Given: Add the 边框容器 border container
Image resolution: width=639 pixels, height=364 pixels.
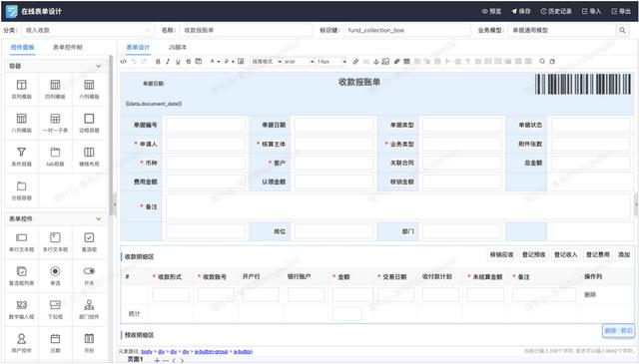Looking at the screenshot, I should 89,123.
